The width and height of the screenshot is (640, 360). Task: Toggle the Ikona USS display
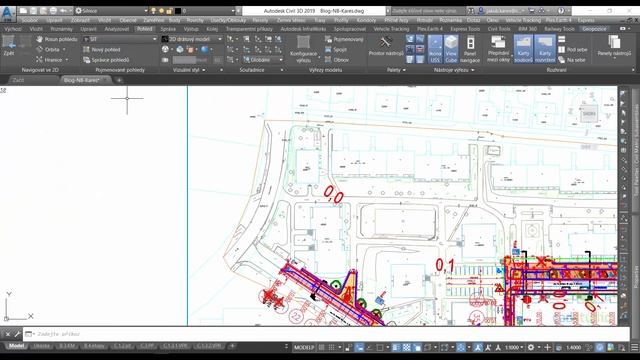[x=435, y=49]
